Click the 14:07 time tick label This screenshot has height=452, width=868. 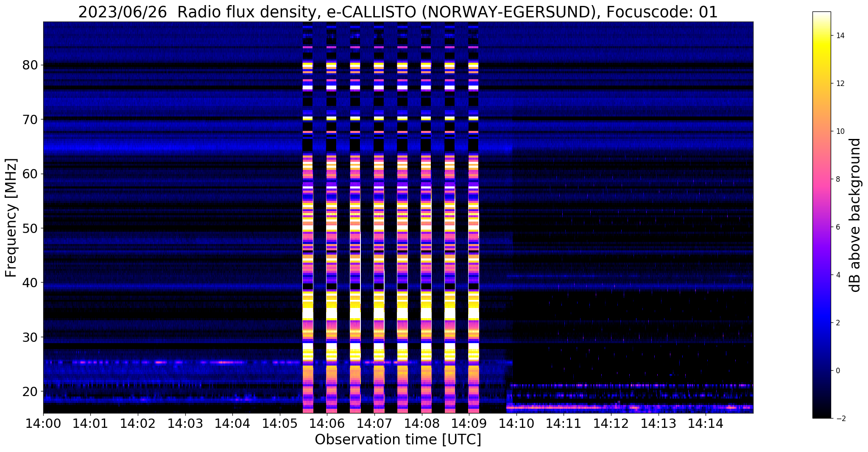(x=374, y=423)
